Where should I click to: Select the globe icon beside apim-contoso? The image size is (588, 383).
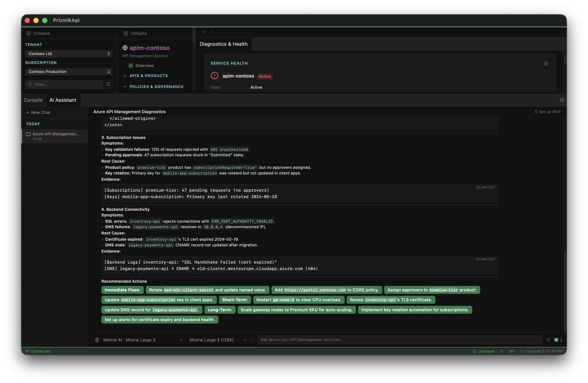(x=125, y=48)
